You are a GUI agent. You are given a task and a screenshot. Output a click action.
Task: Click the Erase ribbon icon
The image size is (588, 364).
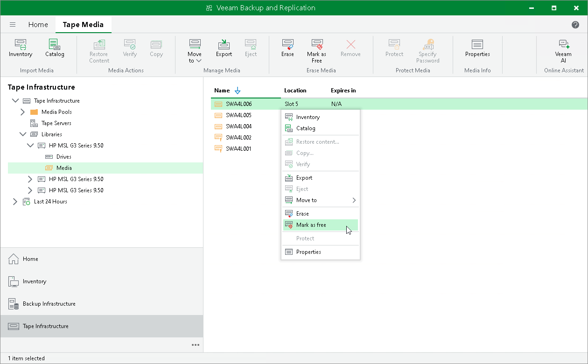pyautogui.click(x=287, y=49)
